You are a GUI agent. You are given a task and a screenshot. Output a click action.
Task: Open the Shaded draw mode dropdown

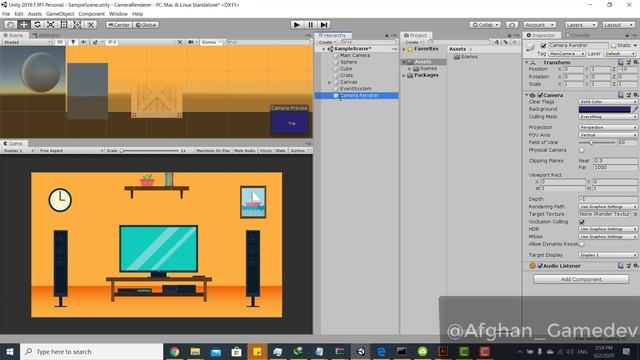26,42
